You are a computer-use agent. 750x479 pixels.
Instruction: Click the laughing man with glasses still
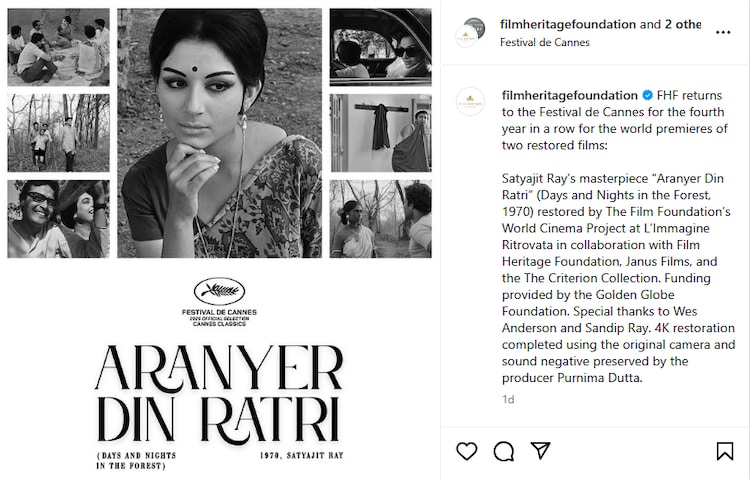pos(58,219)
